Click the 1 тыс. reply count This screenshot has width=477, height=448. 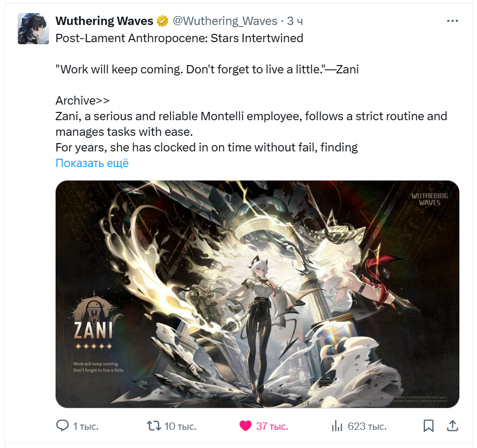[86, 426]
